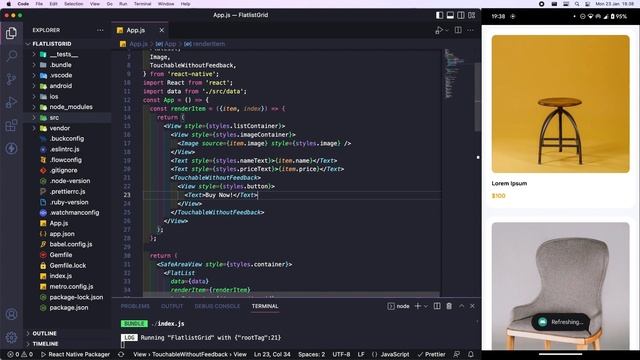Open App.js in the file tree
The image size is (640, 360).
(x=59, y=223)
